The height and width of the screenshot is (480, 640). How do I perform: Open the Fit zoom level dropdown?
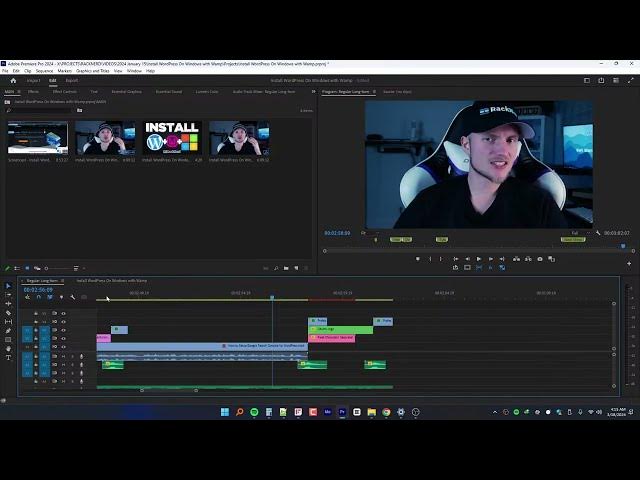369,233
